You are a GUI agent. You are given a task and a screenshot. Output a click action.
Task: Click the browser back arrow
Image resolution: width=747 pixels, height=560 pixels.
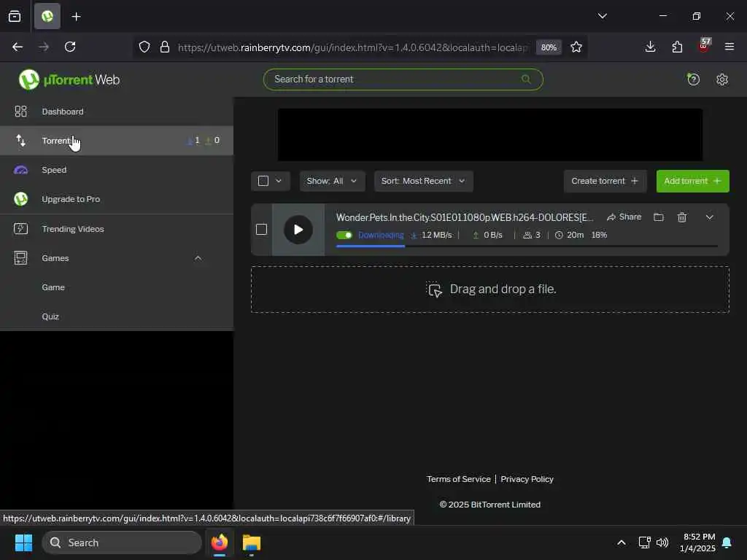point(18,47)
